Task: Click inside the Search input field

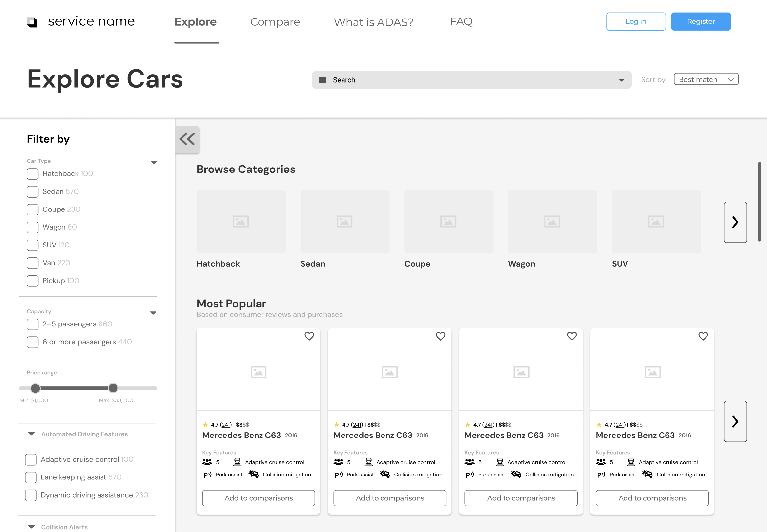Action: point(471,80)
